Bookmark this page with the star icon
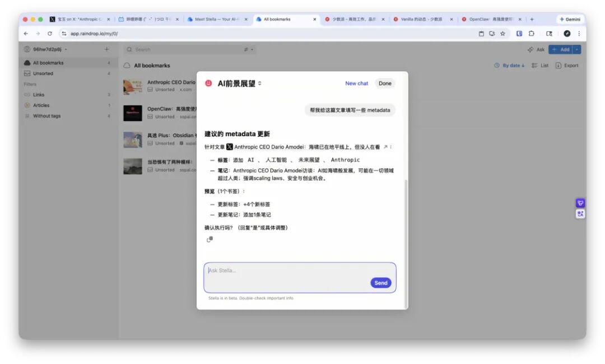 coord(502,34)
